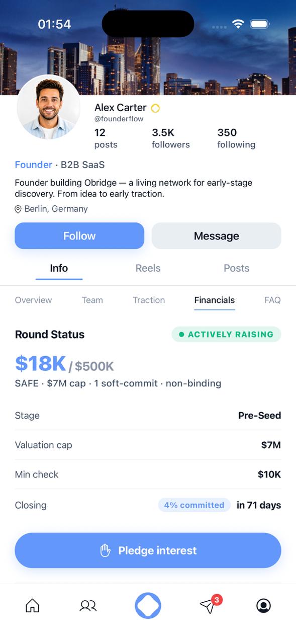Tap the Wi-Fi status icon

[238, 24]
